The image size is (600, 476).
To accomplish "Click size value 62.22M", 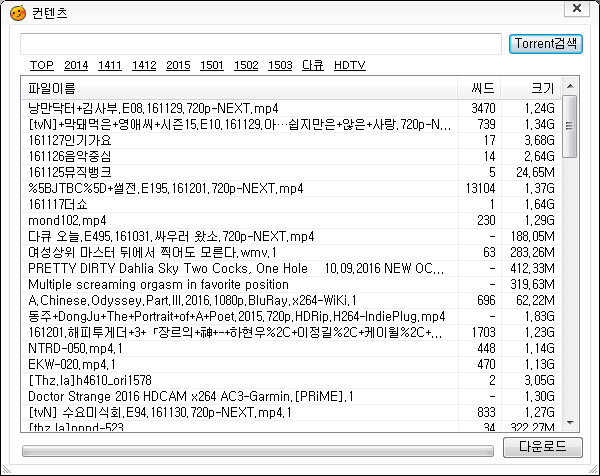I will (x=535, y=301).
